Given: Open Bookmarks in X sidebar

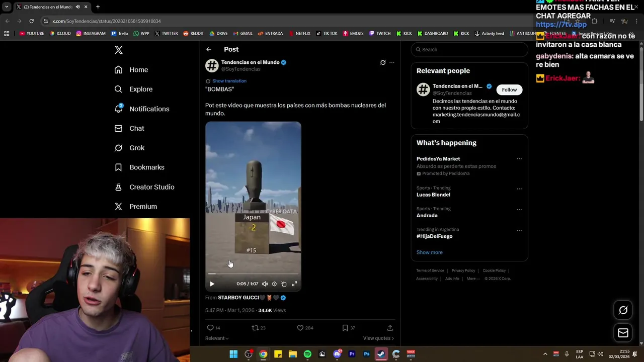Looking at the screenshot, I should 139,167.
